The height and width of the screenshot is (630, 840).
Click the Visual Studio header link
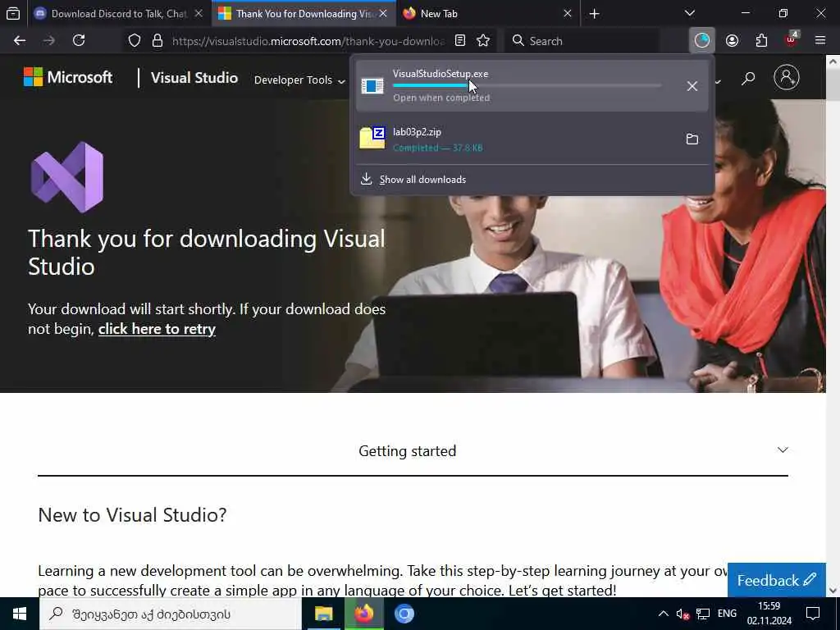pos(194,78)
